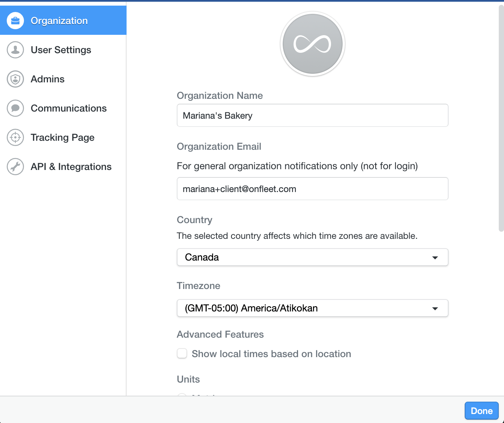Click the Organization Name field with Mariana's Bakery

click(313, 115)
